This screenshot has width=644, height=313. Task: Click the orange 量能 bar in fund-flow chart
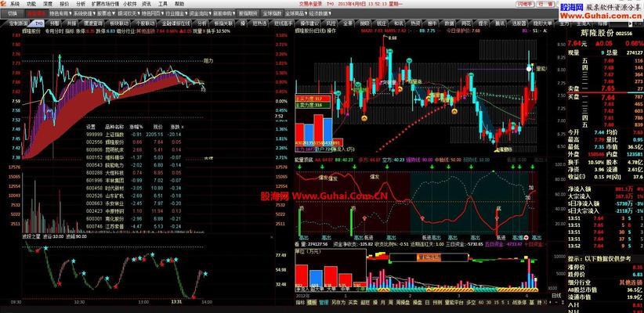429,257
